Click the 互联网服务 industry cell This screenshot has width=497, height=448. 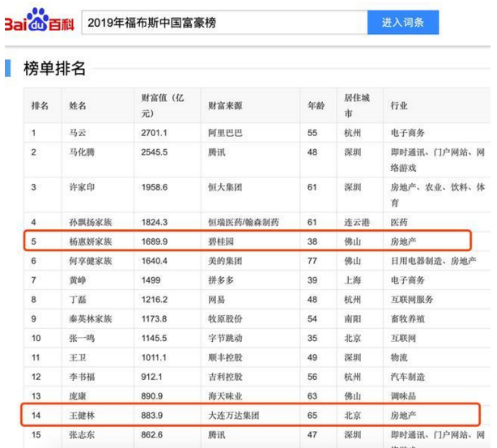coord(412,300)
